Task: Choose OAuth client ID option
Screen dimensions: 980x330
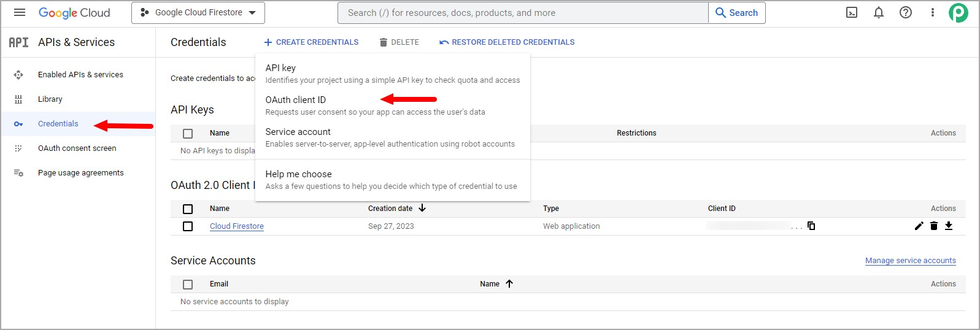Action: click(393, 106)
